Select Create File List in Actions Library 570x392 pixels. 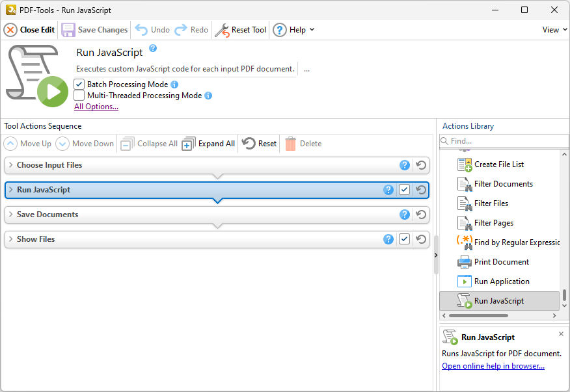(499, 164)
